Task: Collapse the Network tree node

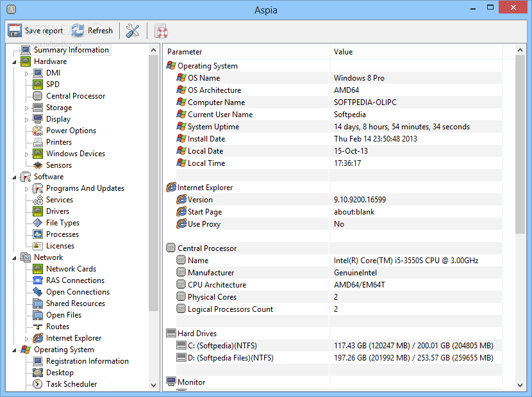Action: [x=14, y=258]
